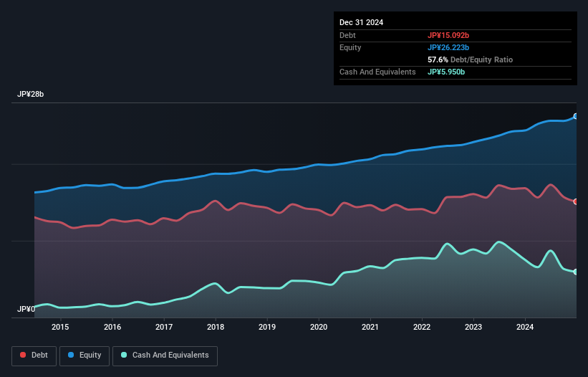This screenshot has height=377, width=588.
Task: Select the Debt endpoint marker on chart
Action: (576, 202)
